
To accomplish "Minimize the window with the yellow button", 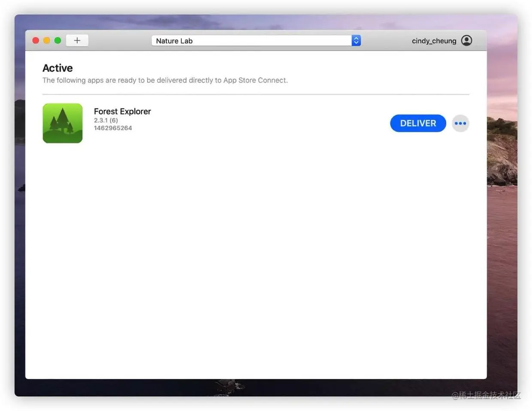I will 47,40.
